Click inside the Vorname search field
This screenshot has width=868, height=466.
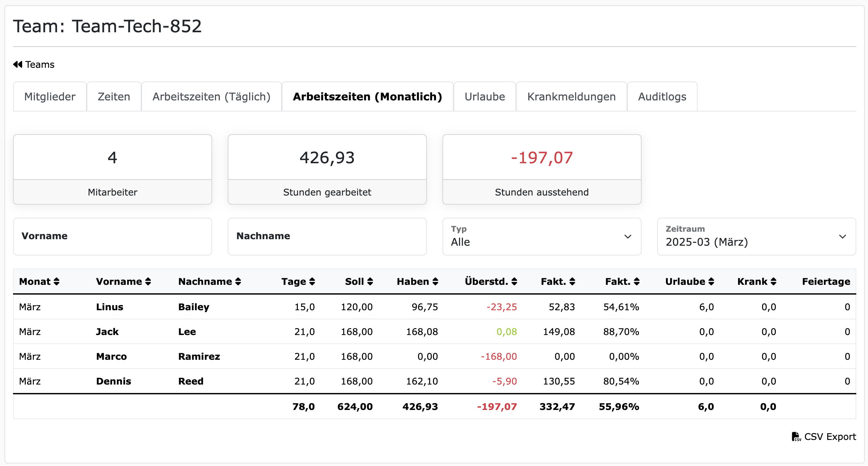112,237
